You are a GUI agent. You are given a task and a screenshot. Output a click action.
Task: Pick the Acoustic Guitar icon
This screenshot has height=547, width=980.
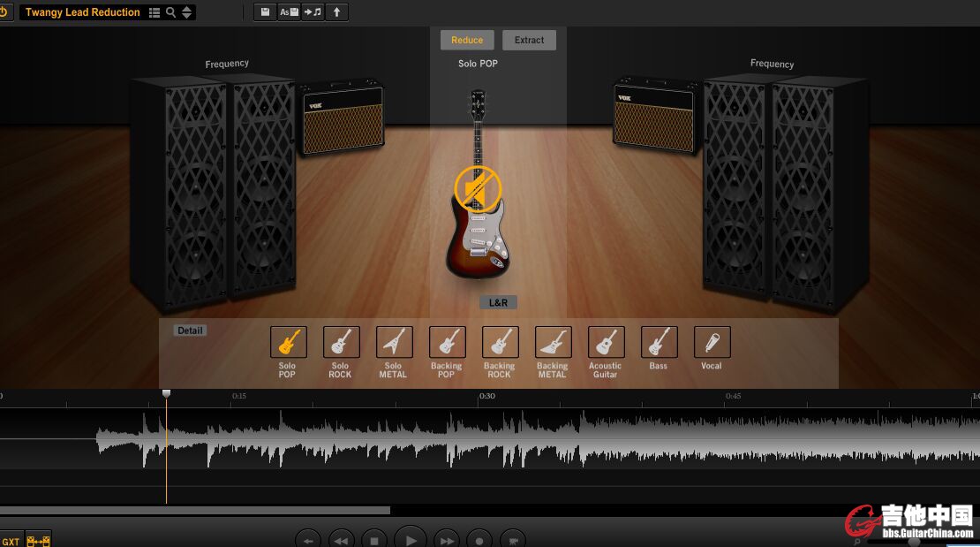tap(606, 342)
